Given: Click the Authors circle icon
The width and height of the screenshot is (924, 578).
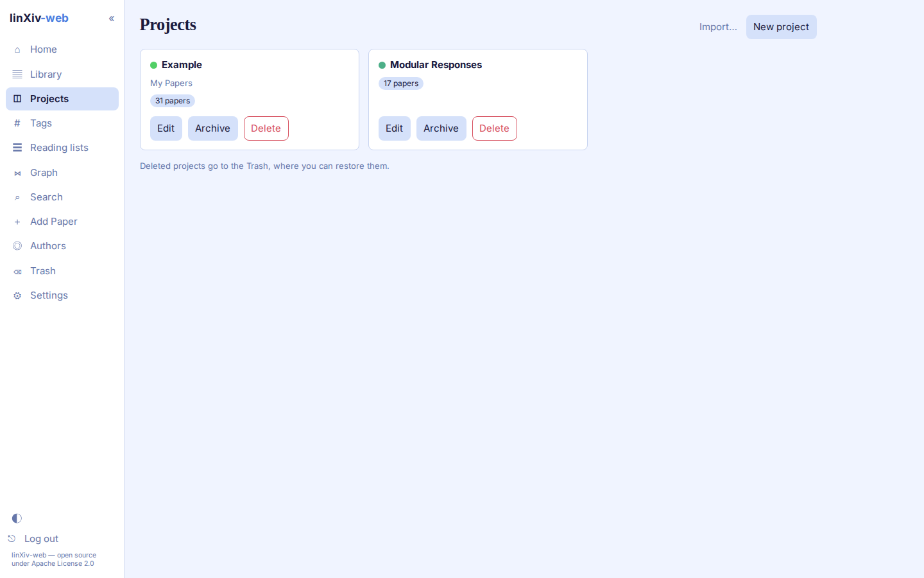Looking at the screenshot, I should [x=17, y=246].
